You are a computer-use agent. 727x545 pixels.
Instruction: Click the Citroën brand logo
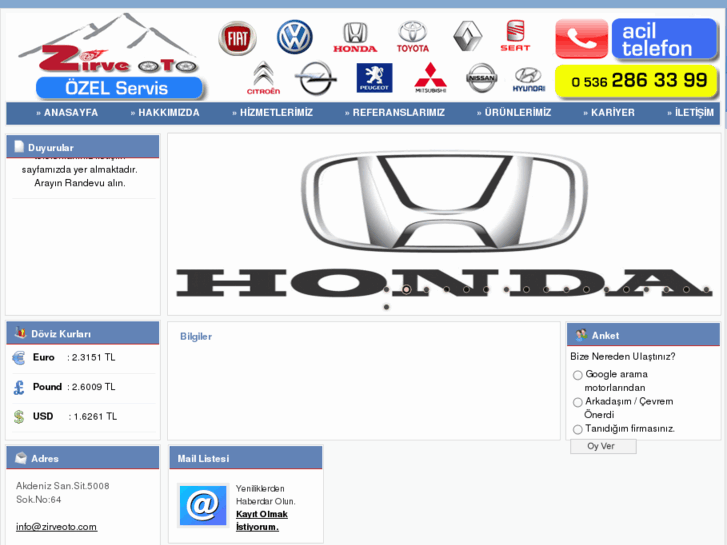pyautogui.click(x=263, y=78)
